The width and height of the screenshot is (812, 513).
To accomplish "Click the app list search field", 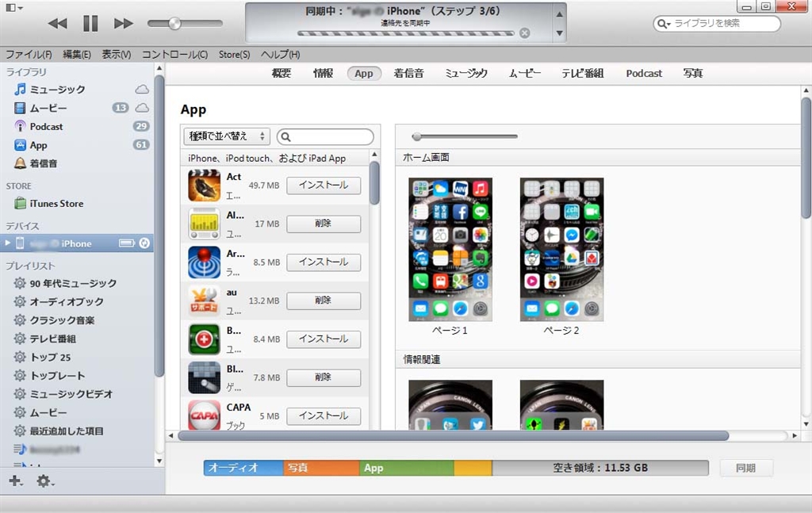I will click(x=325, y=136).
